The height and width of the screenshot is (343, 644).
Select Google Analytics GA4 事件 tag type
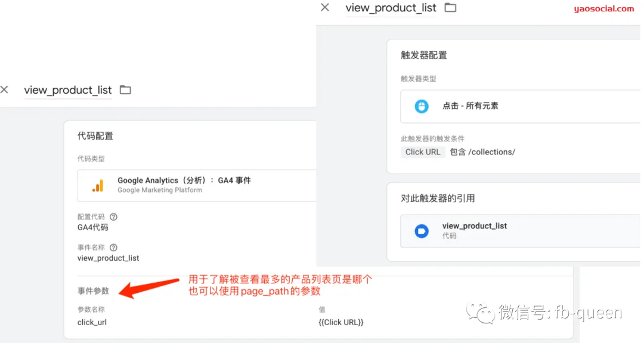pyautogui.click(x=197, y=186)
